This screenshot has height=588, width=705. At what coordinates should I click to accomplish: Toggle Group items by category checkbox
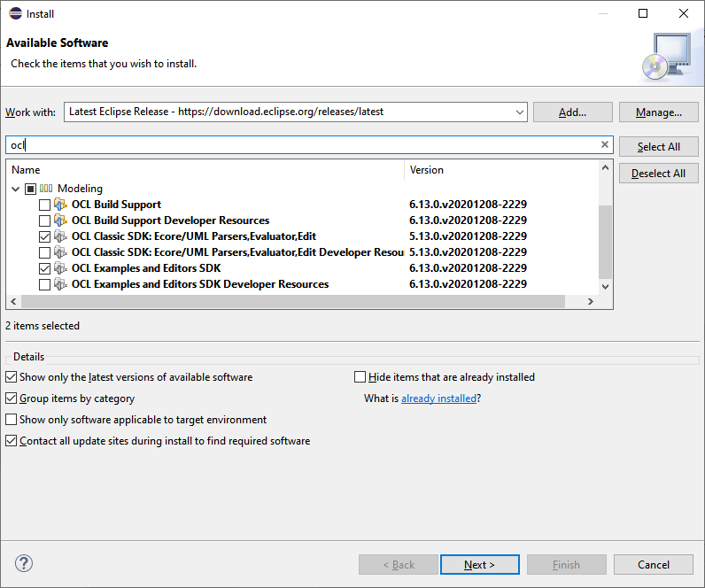(x=12, y=398)
